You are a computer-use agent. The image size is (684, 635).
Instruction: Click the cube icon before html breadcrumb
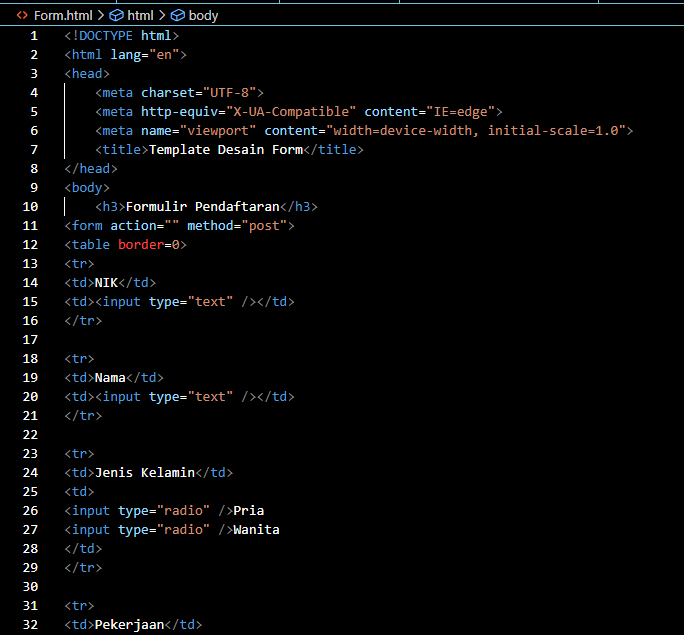[116, 16]
